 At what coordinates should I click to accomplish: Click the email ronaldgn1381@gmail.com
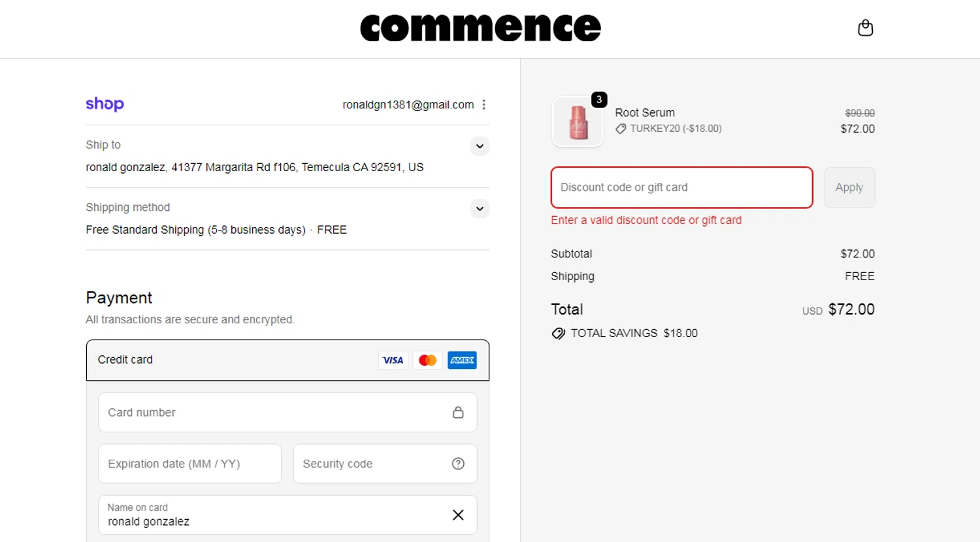[408, 104]
